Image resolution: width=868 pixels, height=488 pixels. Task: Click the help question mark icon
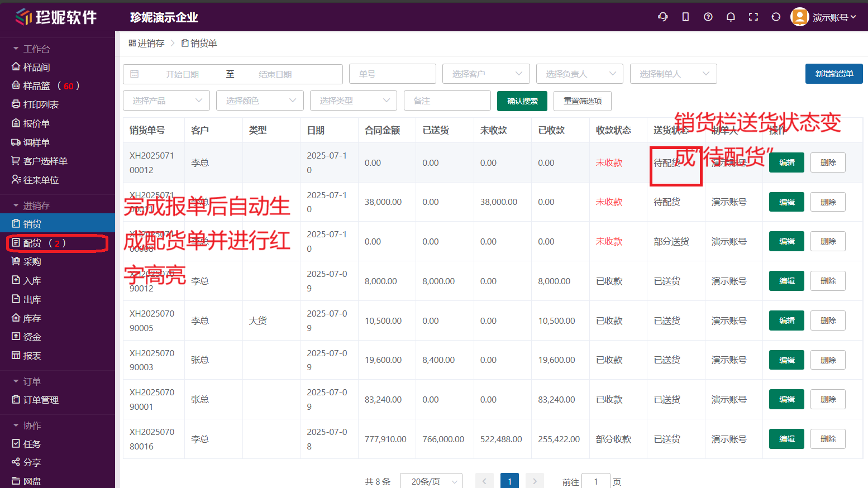pyautogui.click(x=708, y=17)
